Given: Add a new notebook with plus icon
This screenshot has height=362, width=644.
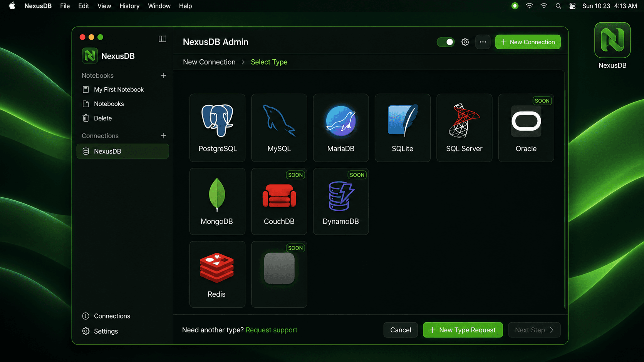Looking at the screenshot, I should pyautogui.click(x=163, y=75).
